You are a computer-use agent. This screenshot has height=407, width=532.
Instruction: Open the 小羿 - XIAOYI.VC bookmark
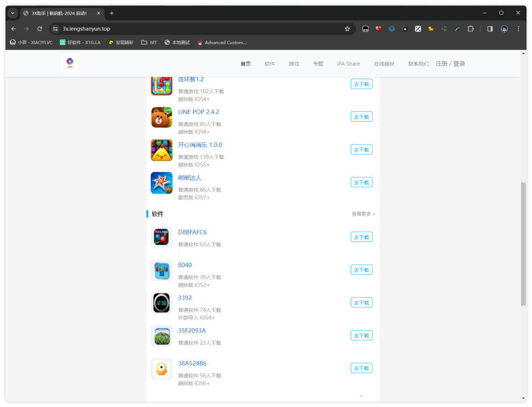pyautogui.click(x=31, y=42)
